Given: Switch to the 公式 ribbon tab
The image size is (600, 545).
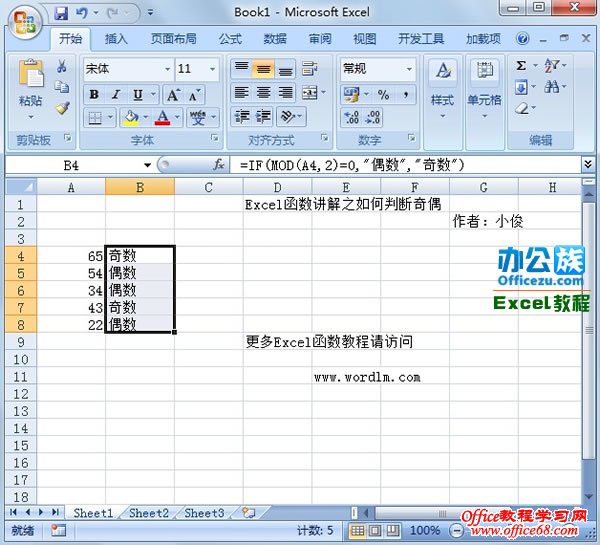Looking at the screenshot, I should click(x=230, y=39).
